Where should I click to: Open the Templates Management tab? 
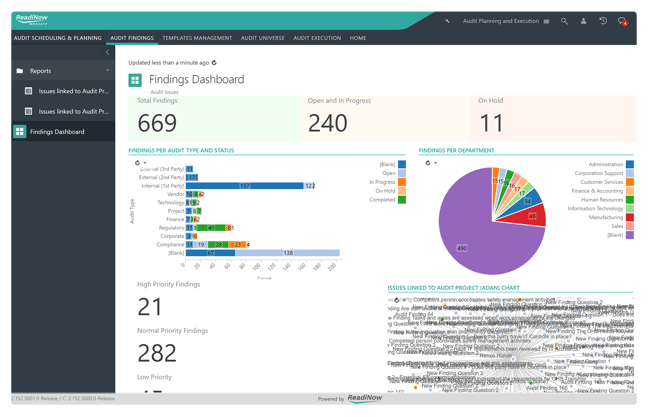pos(197,38)
